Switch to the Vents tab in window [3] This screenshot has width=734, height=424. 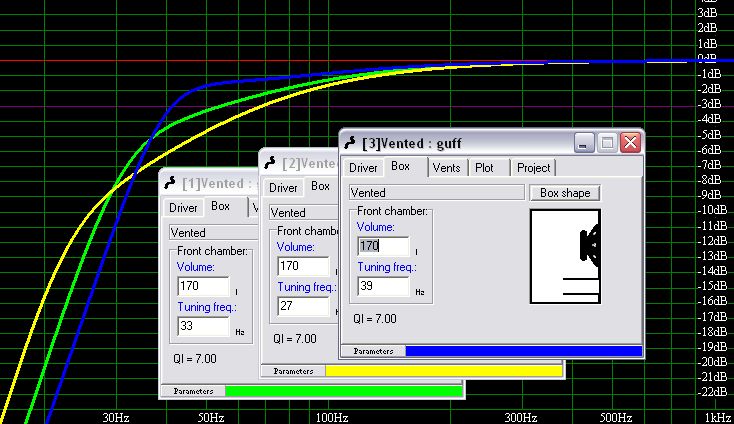click(446, 168)
